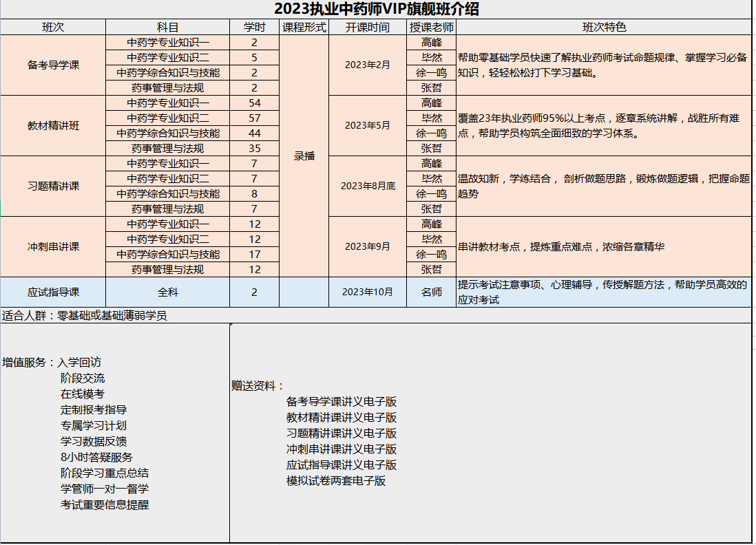Click the 习题精讲课 class cell

pos(53,186)
